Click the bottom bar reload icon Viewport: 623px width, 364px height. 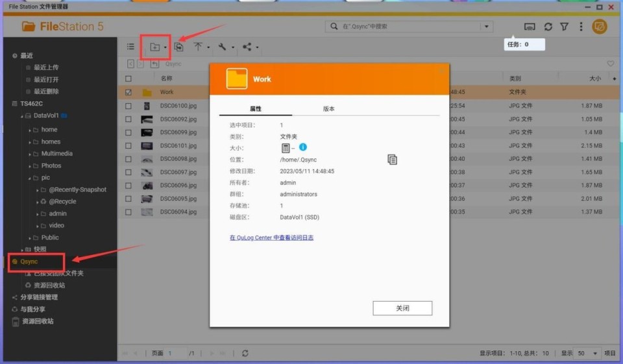[x=245, y=353]
